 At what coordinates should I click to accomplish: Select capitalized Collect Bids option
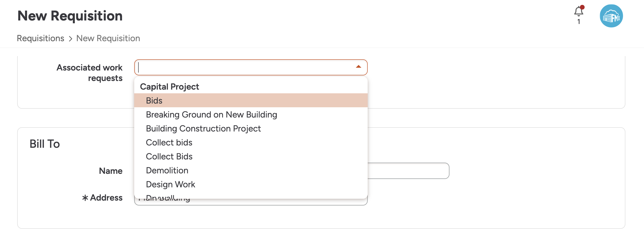pos(169,156)
